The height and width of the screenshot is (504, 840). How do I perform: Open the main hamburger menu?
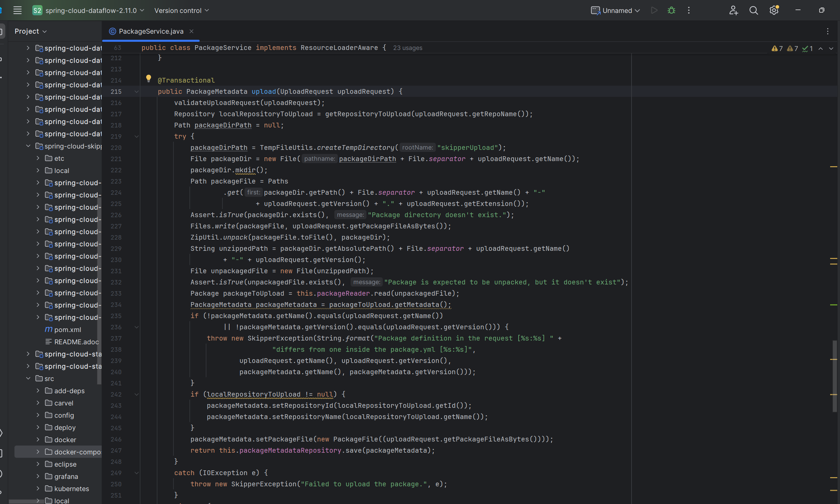coord(17,11)
